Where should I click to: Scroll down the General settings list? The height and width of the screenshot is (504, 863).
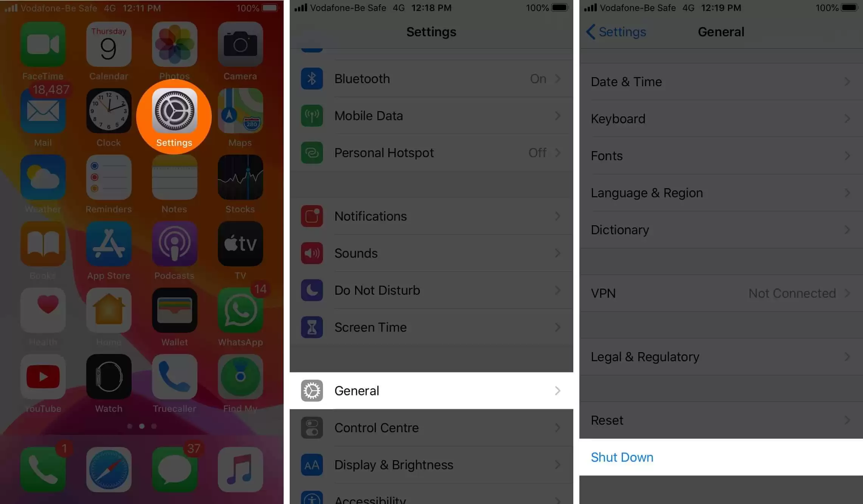tap(721, 240)
